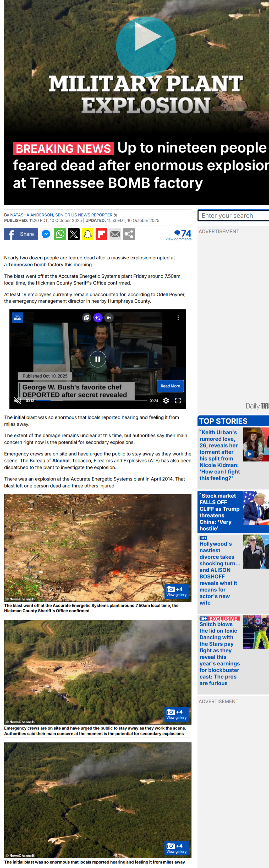Viewport: 269px width, 868px height.
Task: Toggle fullscreen on embedded video
Action: pyautogui.click(x=178, y=400)
